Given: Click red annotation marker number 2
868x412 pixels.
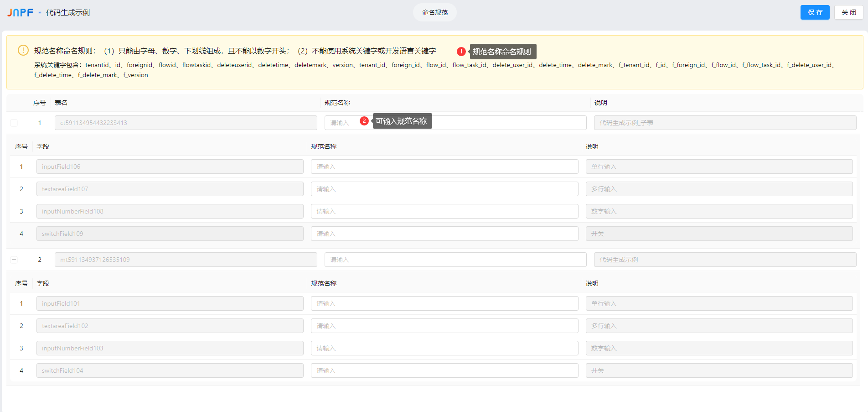Looking at the screenshot, I should click(x=364, y=121).
